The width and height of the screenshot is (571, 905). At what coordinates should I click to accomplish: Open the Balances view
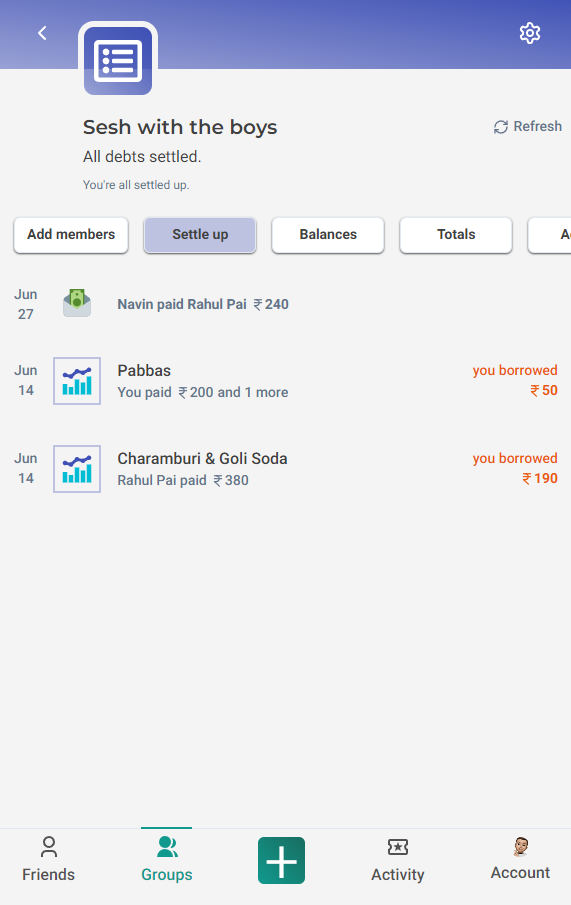[328, 235]
